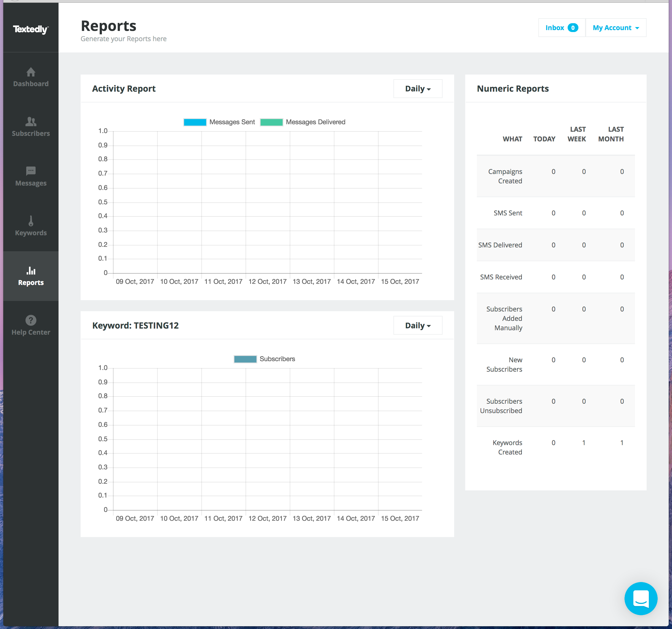Open the Subscribers people icon
Image resolution: width=672 pixels, height=629 pixels.
[x=31, y=121]
